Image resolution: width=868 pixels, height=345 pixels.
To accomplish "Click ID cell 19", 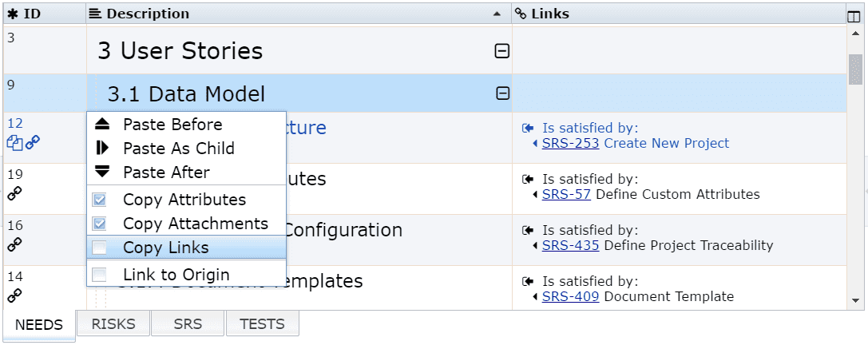I will click(45, 188).
